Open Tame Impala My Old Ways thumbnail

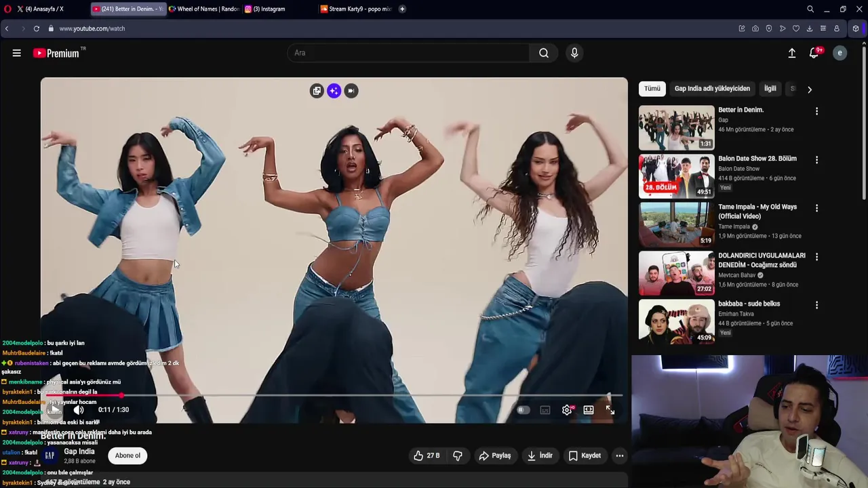[x=676, y=224]
